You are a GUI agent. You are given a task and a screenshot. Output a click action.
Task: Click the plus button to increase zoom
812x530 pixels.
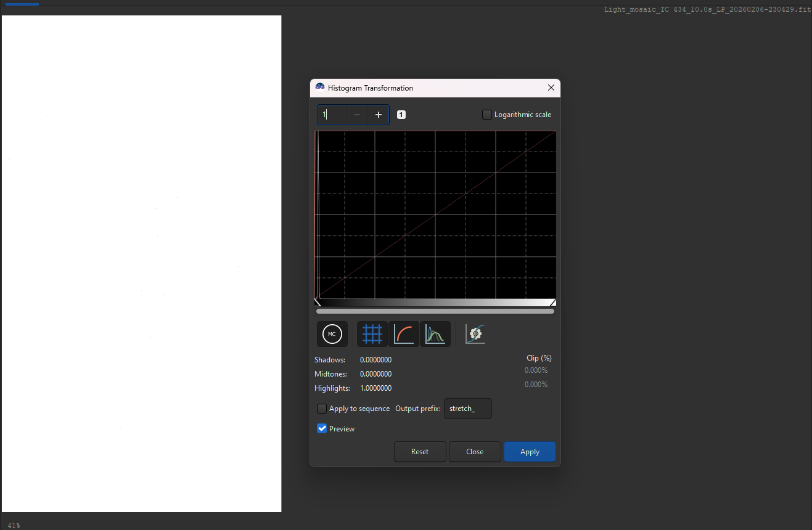pyautogui.click(x=379, y=115)
